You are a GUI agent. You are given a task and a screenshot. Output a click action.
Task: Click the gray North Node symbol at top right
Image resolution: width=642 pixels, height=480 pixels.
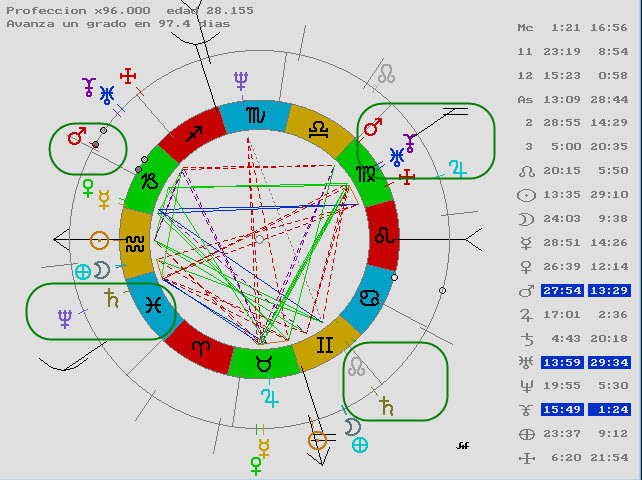[387, 74]
